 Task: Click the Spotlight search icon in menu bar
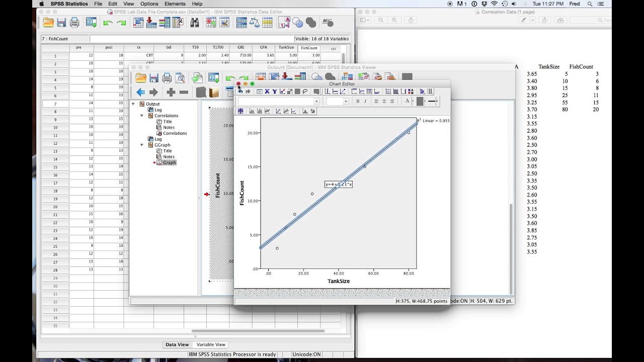pyautogui.click(x=590, y=4)
